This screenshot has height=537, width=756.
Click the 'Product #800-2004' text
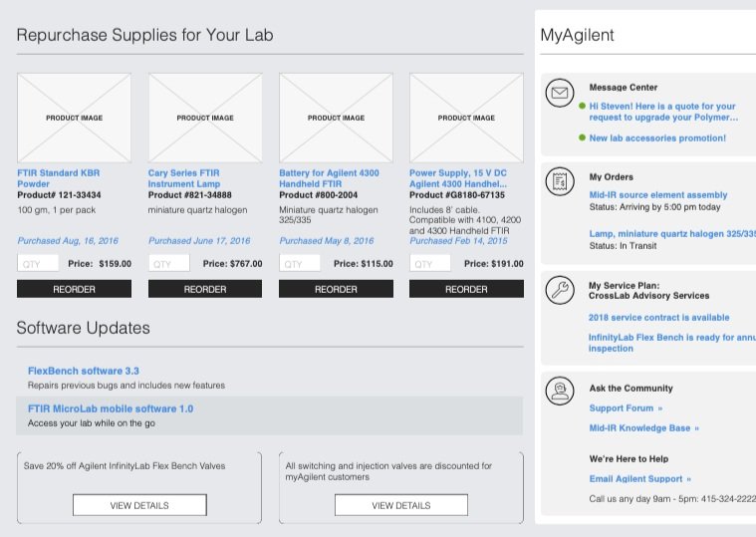coord(318,195)
